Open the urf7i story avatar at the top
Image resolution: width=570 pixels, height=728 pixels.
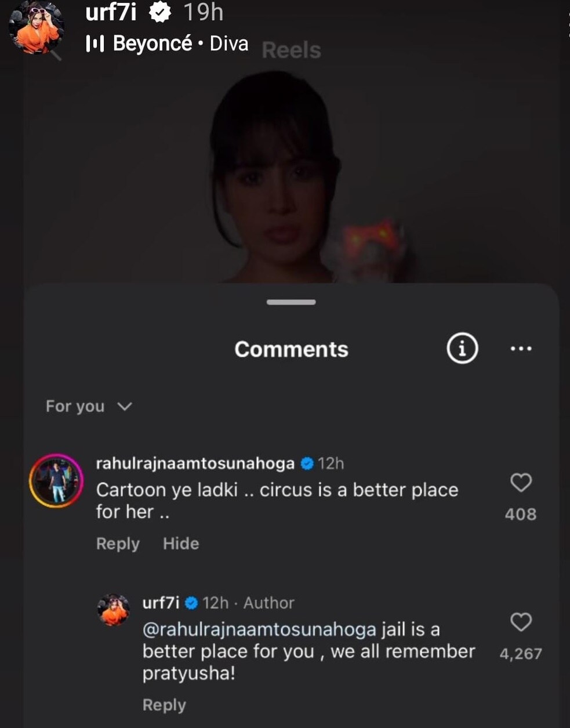point(37,28)
